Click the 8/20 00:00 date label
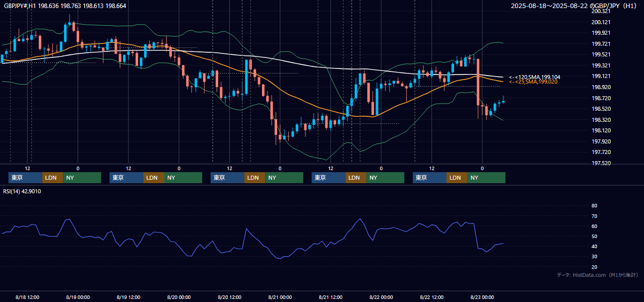The height and width of the screenshot is (302, 644). click(x=179, y=297)
